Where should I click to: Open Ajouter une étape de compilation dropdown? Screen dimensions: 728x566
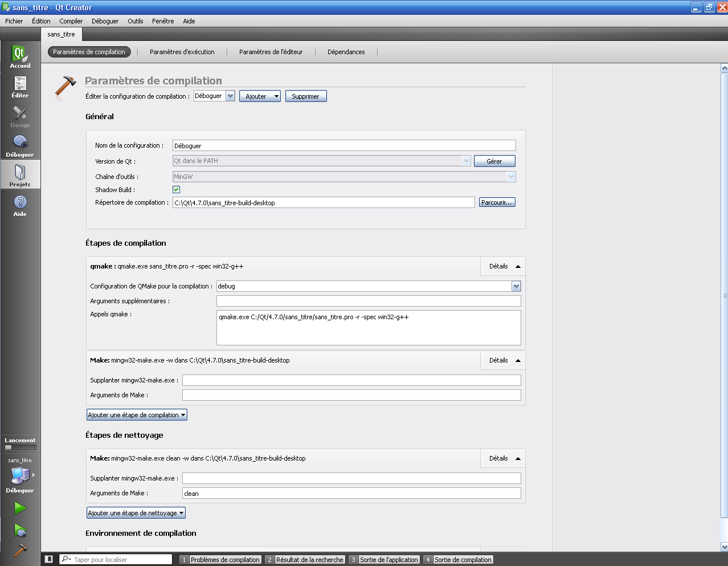[137, 415]
